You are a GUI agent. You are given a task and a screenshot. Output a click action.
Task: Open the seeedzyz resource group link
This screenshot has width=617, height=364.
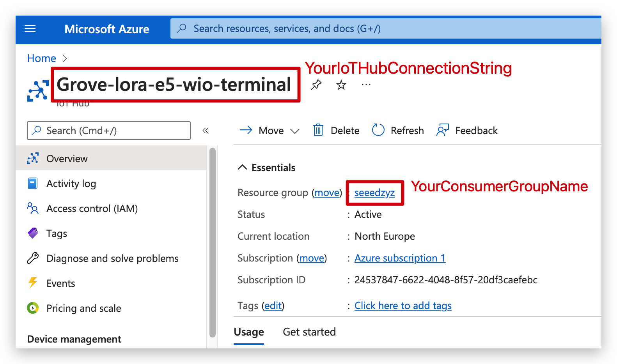tap(374, 193)
